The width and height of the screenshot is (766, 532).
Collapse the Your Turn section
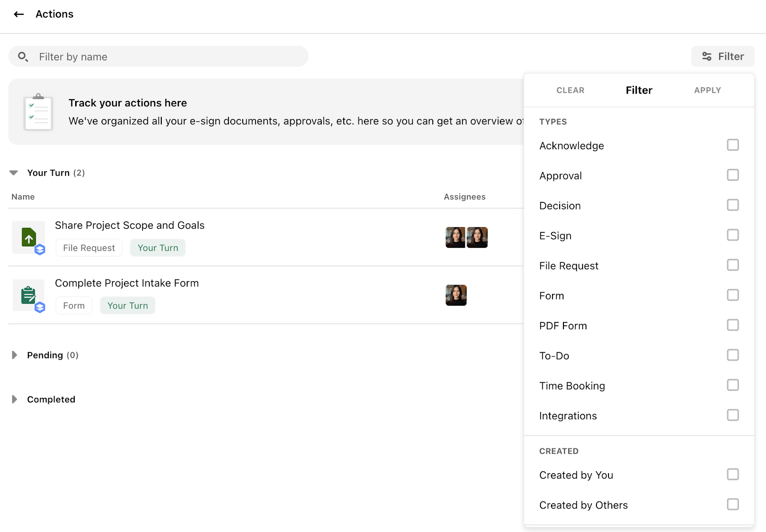(x=14, y=173)
